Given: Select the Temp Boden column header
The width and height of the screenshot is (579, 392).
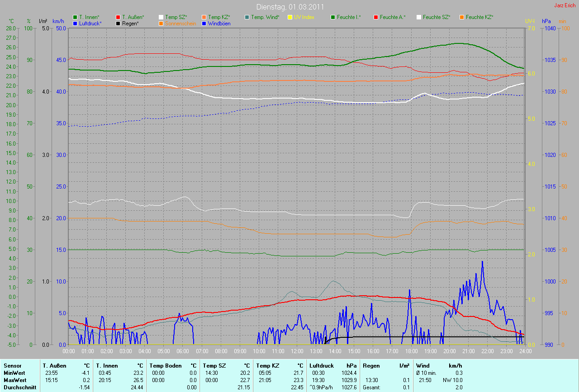Looking at the screenshot, I should (x=166, y=365).
